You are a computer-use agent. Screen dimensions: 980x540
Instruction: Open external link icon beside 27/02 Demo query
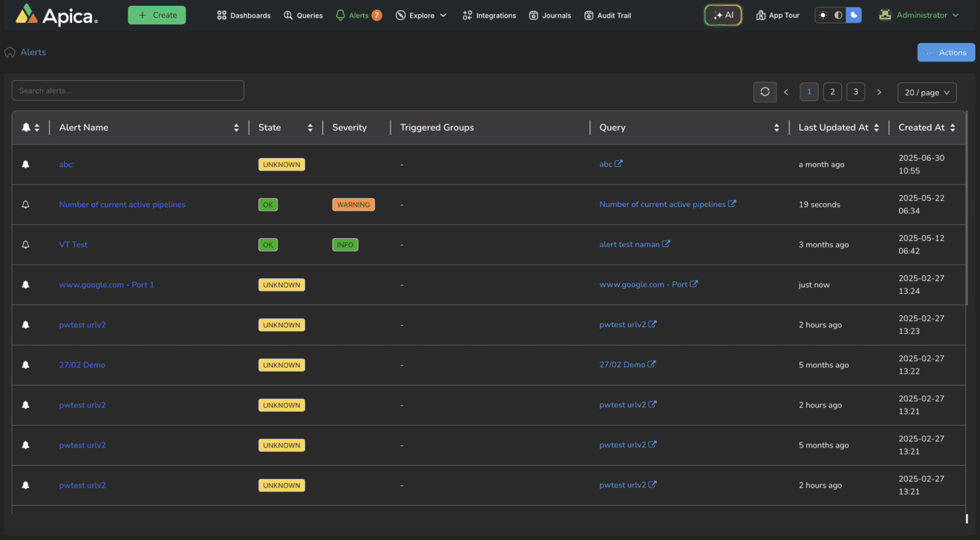[x=652, y=364]
